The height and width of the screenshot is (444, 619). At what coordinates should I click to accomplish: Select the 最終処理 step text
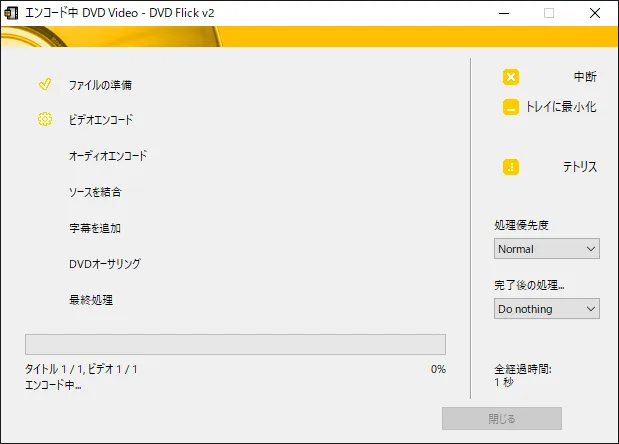[91, 300]
